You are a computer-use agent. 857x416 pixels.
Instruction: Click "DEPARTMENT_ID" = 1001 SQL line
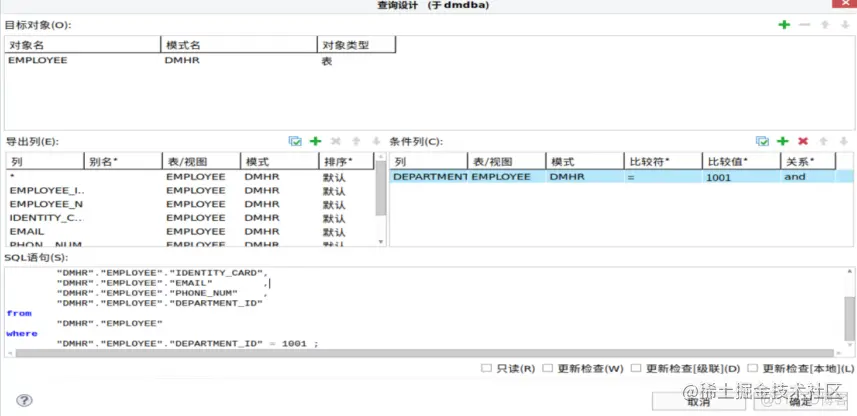coord(187,344)
